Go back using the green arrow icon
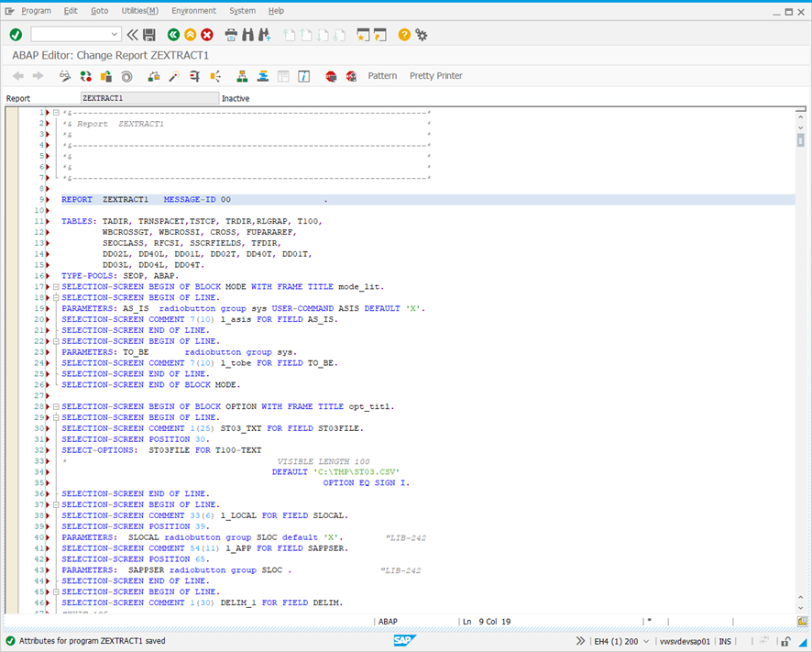Image resolution: width=812 pixels, height=652 pixels. [x=174, y=34]
